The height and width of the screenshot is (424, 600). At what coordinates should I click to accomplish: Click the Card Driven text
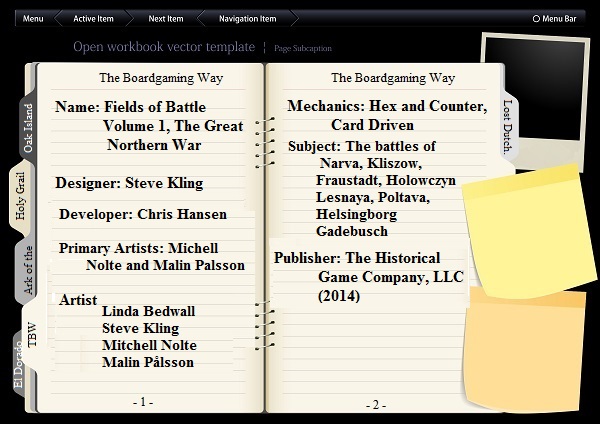pyautogui.click(x=373, y=125)
